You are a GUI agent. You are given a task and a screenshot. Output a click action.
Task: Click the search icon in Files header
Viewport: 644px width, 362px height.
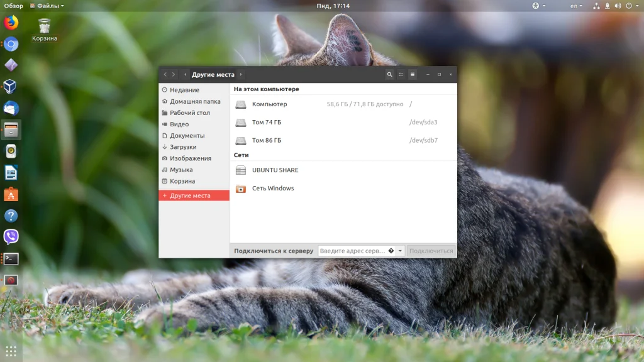[389, 75]
